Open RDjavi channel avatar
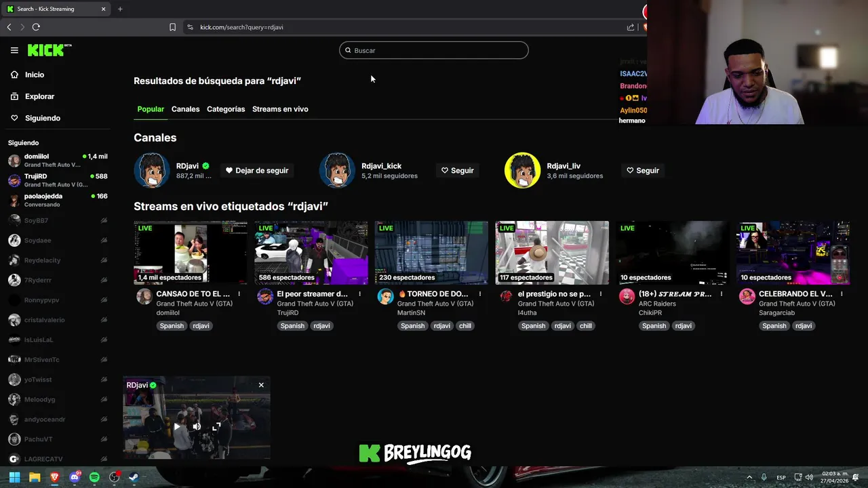Screen dimensions: 868x488 (152, 170)
